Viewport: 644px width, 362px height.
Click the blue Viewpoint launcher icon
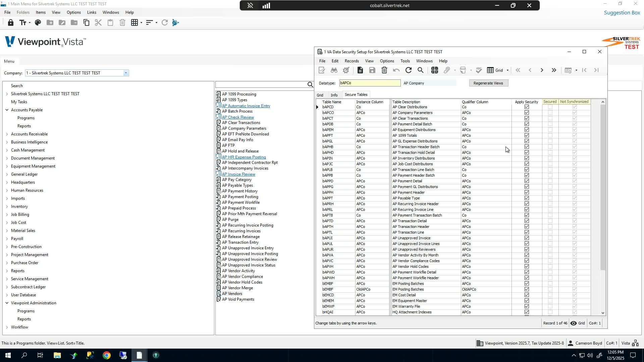(x=175, y=23)
